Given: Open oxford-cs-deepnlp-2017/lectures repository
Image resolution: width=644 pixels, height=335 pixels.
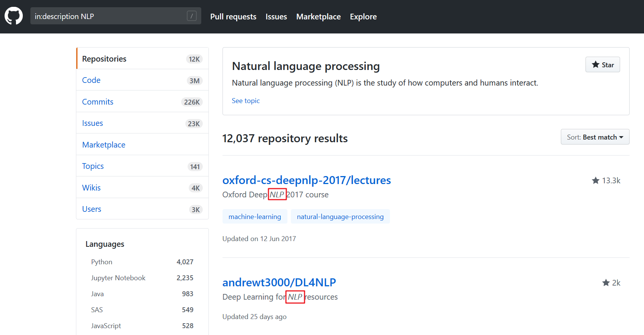Looking at the screenshot, I should pyautogui.click(x=306, y=180).
